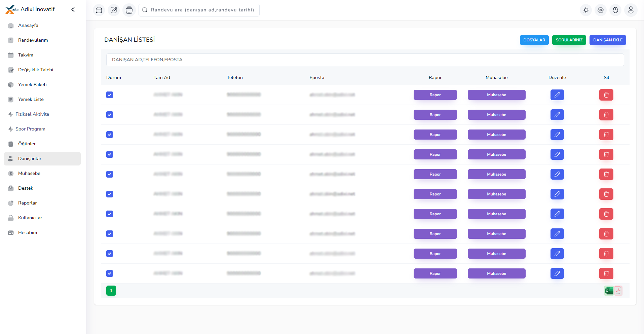644x334 pixels.
Task: Open Muhasebe button for the last client row
Action: pyautogui.click(x=496, y=273)
